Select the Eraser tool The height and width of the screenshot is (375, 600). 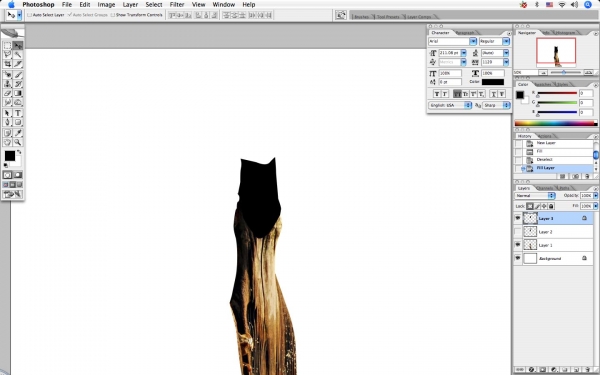click(7, 93)
